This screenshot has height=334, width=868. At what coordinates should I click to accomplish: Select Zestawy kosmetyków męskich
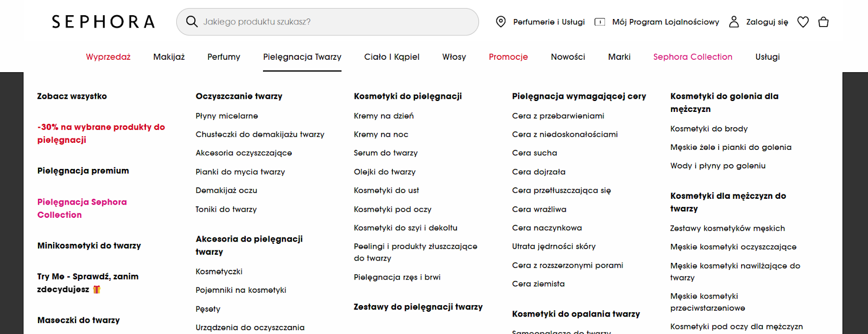tap(727, 229)
